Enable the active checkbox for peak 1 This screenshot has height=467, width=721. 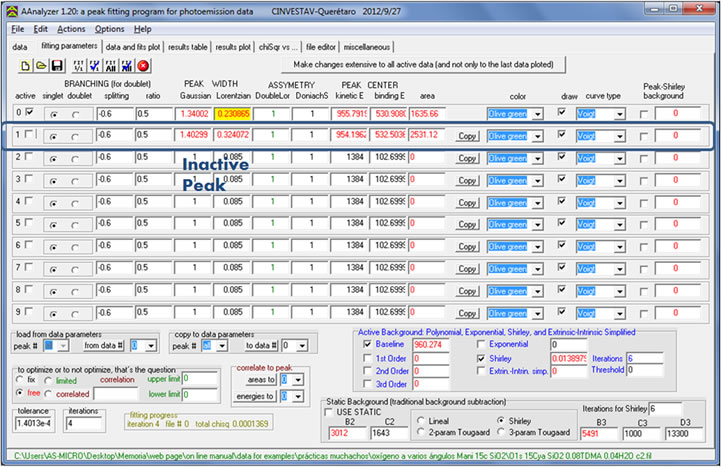pyautogui.click(x=28, y=134)
